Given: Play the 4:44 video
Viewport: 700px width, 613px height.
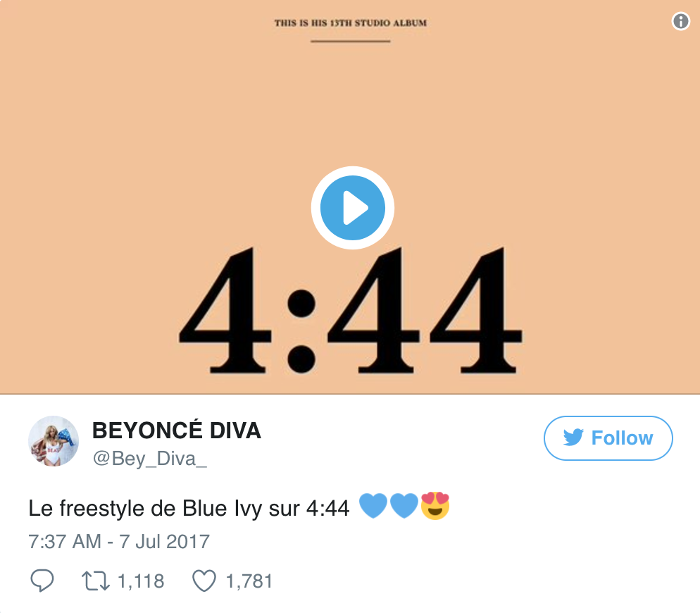Looking at the screenshot, I should pos(352,208).
